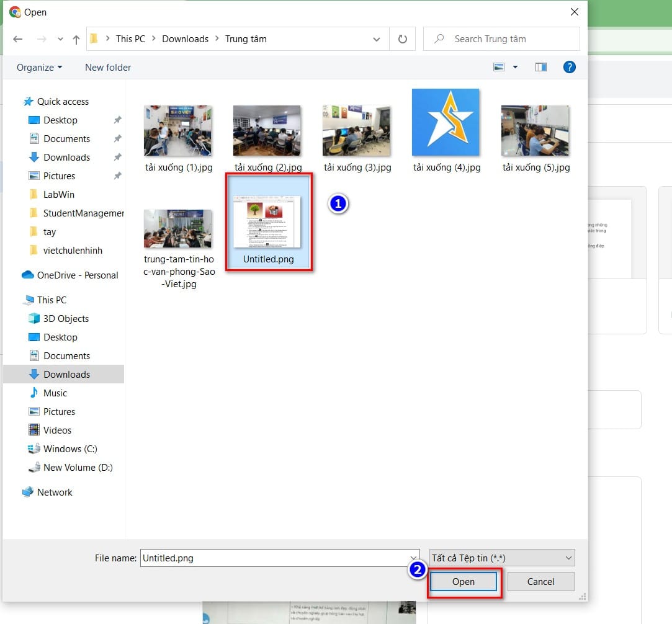Screen dimensions: 672x624
Task: Toggle the preview pane icon
Action: tap(541, 67)
